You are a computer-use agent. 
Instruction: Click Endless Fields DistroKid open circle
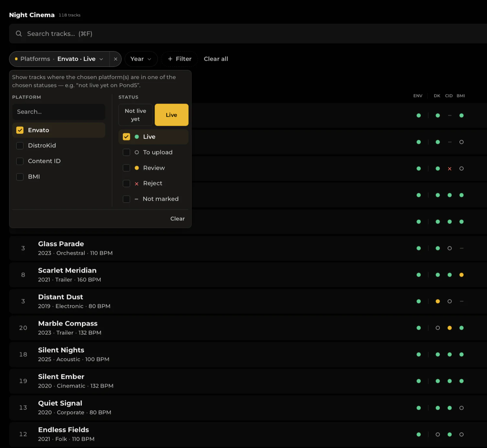438,434
